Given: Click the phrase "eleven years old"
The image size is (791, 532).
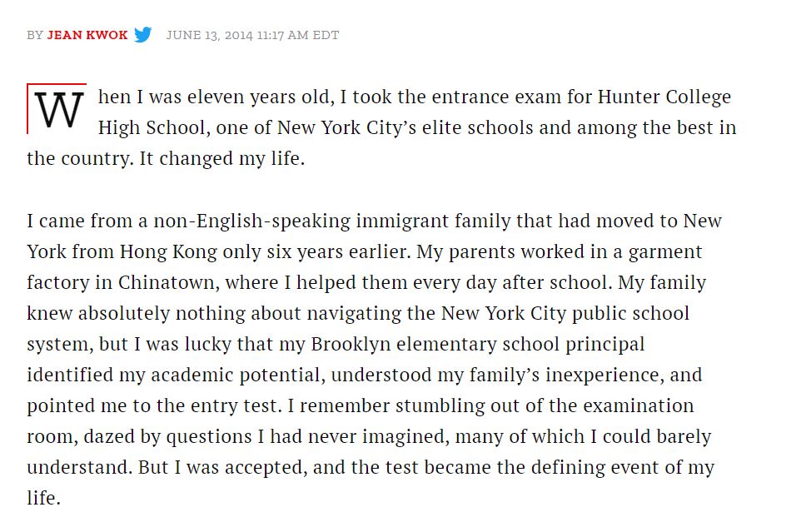Looking at the screenshot, I should point(263,97).
